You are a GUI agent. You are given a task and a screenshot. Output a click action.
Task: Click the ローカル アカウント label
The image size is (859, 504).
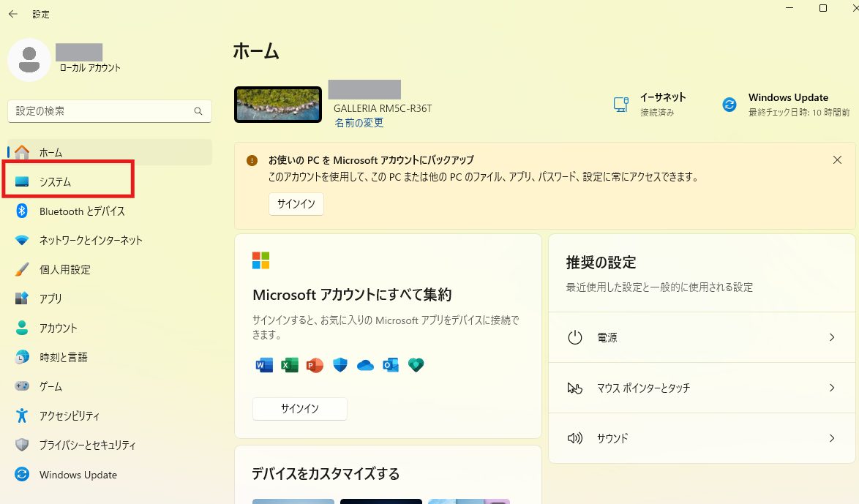90,68
